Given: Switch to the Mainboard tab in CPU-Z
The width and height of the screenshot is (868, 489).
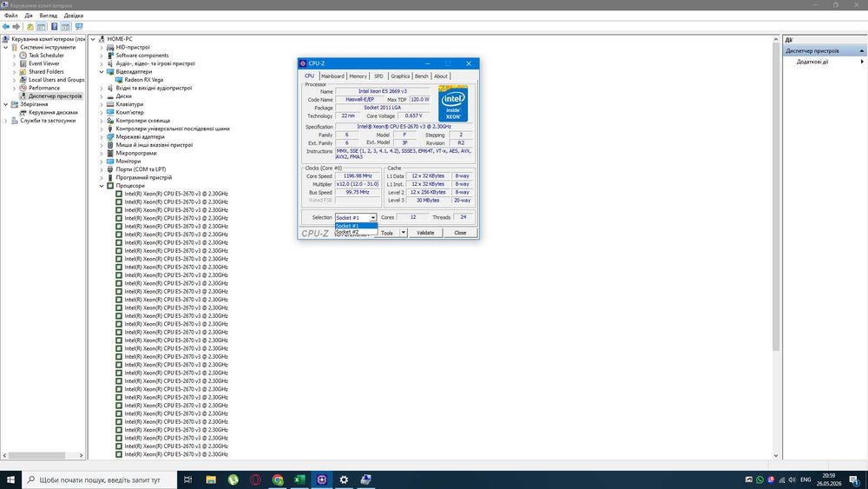Looking at the screenshot, I should pos(332,76).
